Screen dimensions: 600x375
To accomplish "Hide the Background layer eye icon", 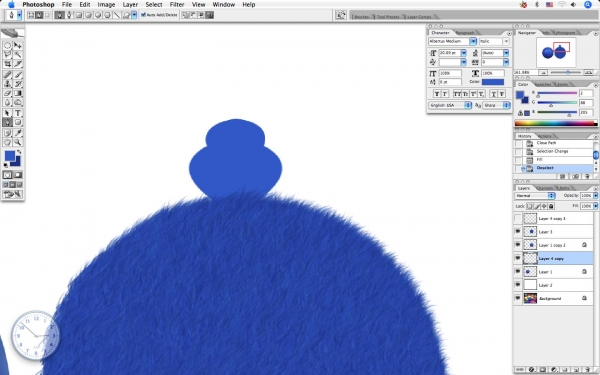I will [518, 298].
